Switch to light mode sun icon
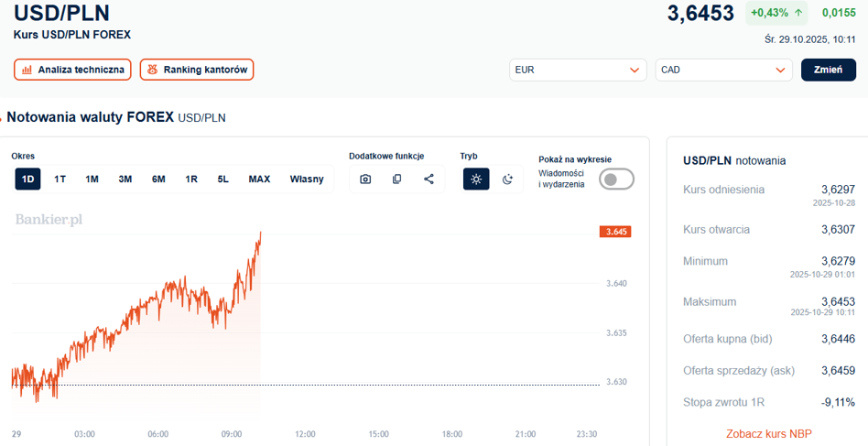This screenshot has height=446, width=868. pos(475,179)
